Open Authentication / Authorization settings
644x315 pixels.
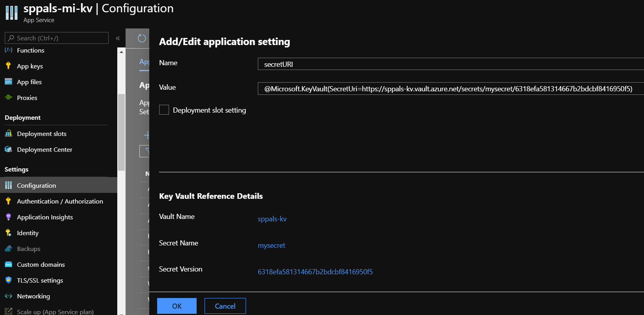coord(60,201)
